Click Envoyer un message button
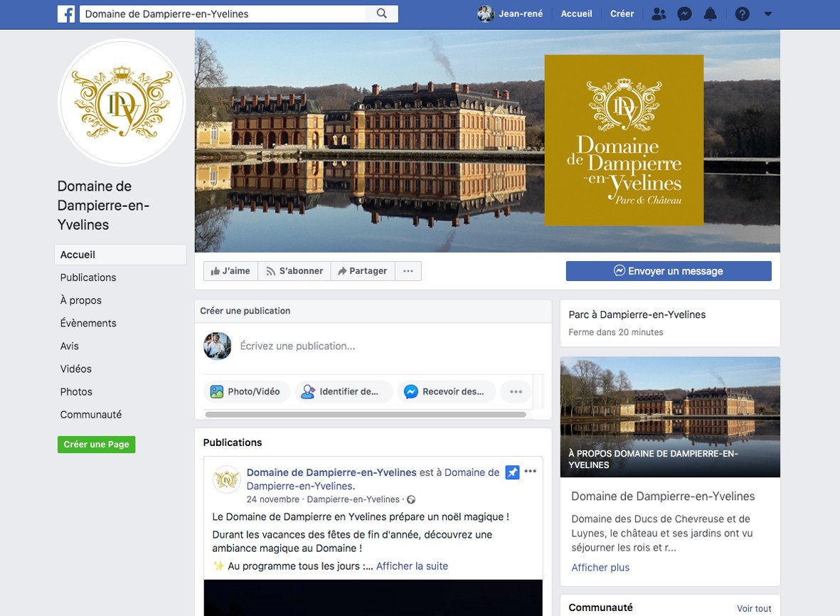Viewport: 840px width, 616px height. pos(669,271)
